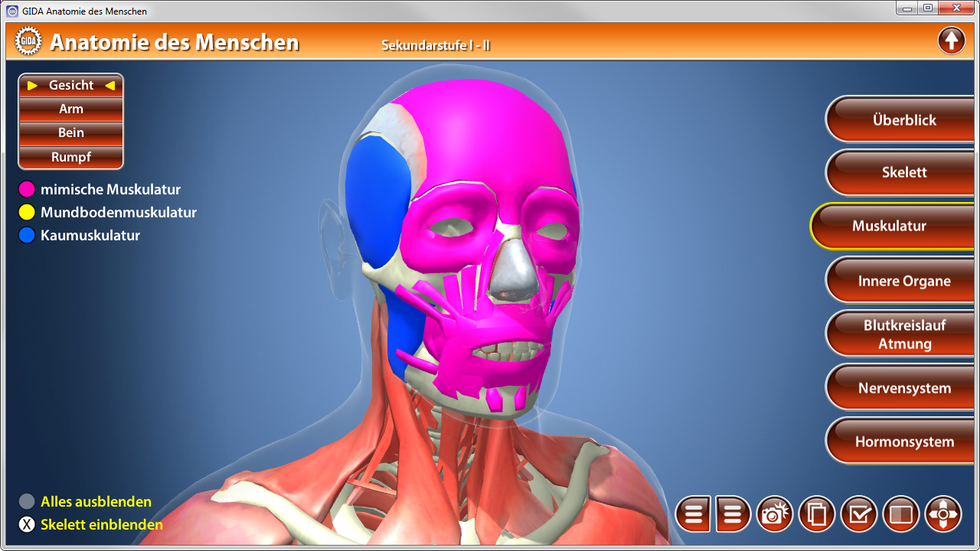Take a screenshot with the camera icon
This screenshot has height=551, width=980.
coord(775,514)
